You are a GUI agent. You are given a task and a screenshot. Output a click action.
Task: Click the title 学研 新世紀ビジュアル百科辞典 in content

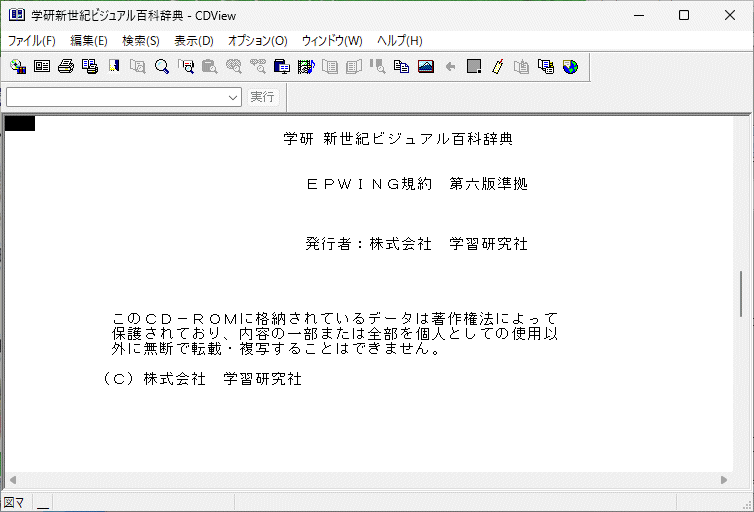[398, 139]
